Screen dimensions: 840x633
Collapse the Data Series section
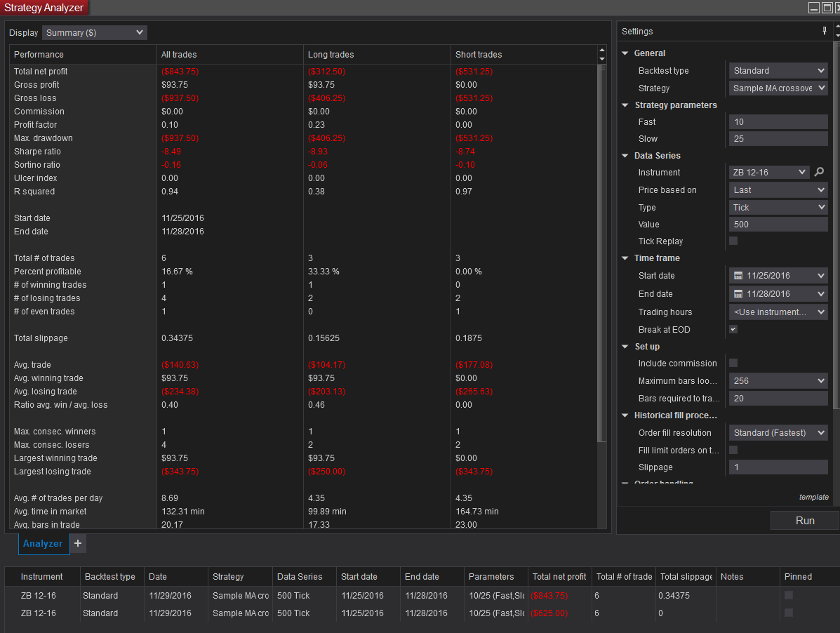(x=625, y=156)
